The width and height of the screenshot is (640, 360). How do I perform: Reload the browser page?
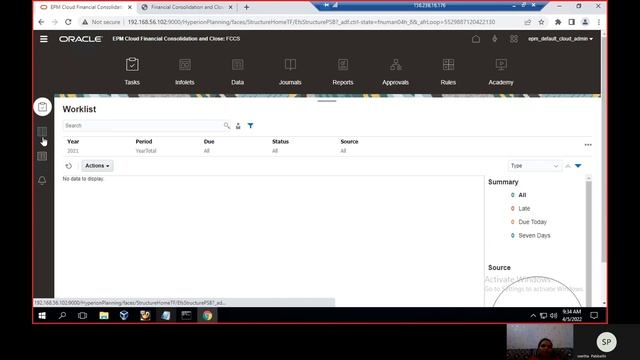point(68,22)
